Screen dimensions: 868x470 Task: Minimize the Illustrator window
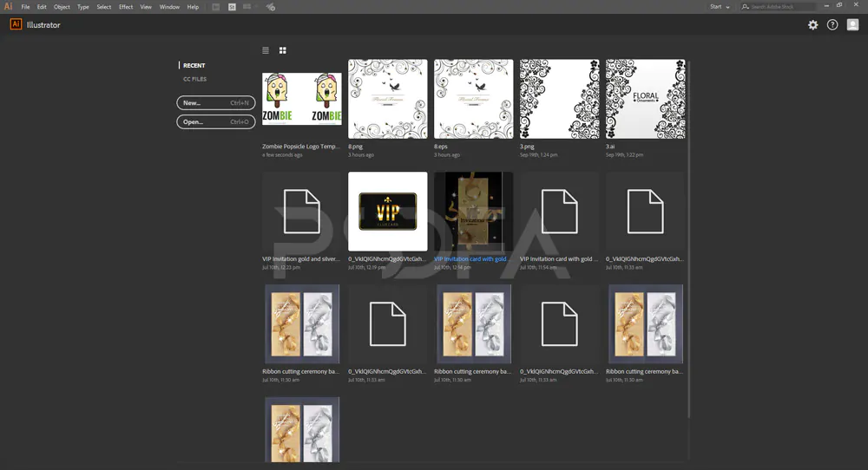click(x=826, y=5)
